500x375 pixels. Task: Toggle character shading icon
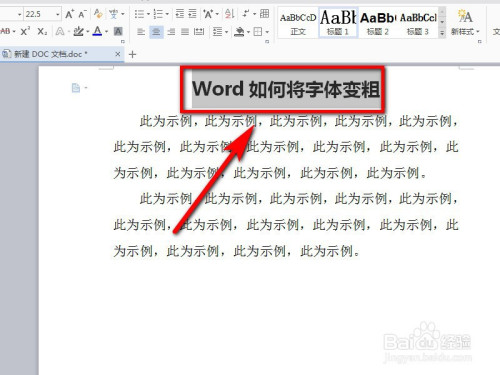coord(118,32)
